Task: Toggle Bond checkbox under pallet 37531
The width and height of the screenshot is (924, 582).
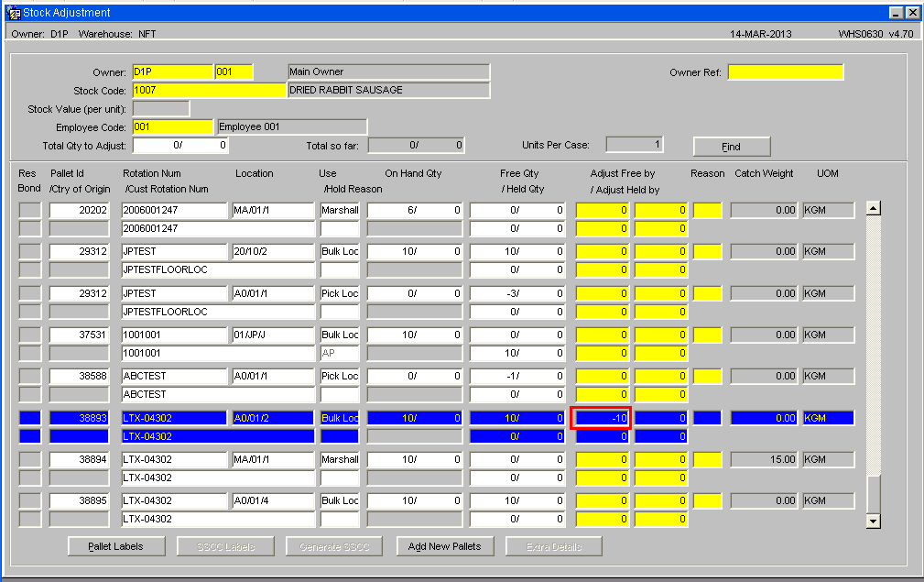Action: click(30, 353)
